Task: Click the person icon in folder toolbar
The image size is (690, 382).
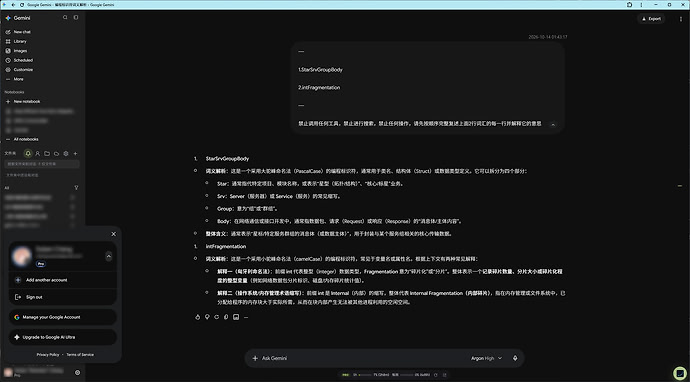Action: click(37, 154)
